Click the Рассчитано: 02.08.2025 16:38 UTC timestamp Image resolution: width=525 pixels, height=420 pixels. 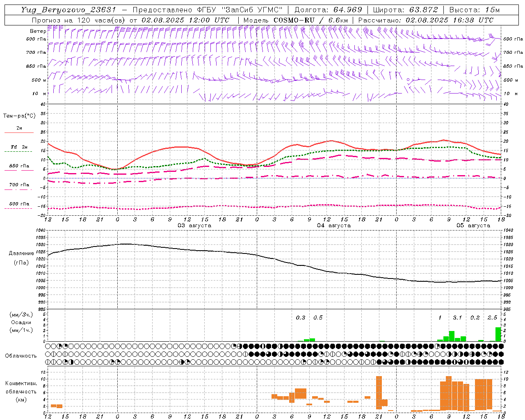tap(426, 20)
